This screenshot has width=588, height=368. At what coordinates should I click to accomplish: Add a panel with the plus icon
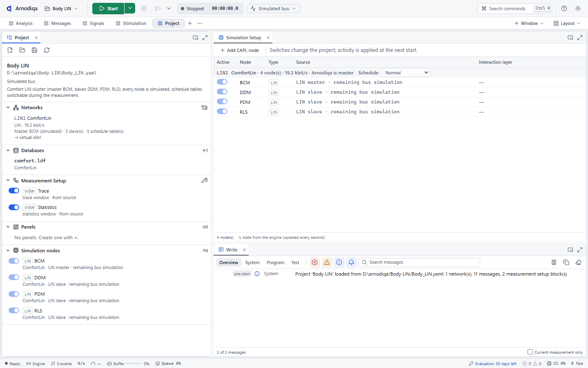(x=205, y=227)
